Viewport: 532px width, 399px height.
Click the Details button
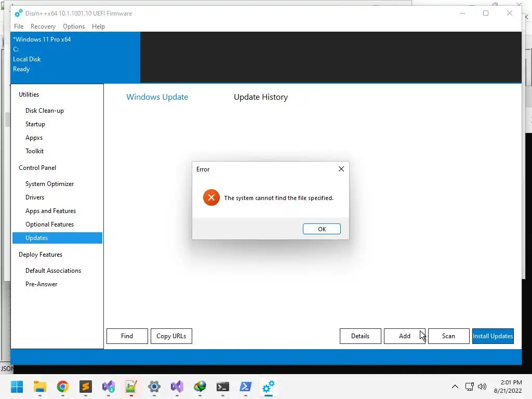click(361, 336)
